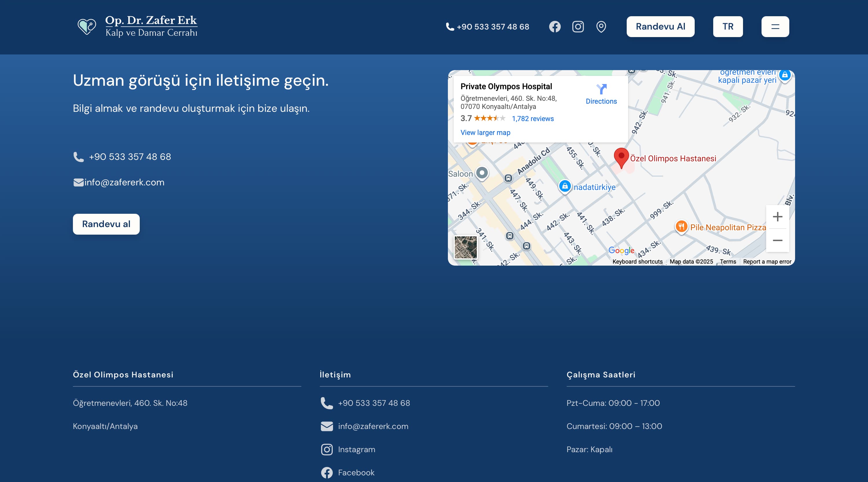Open Keyboard shortcuts on the map

pyautogui.click(x=637, y=262)
